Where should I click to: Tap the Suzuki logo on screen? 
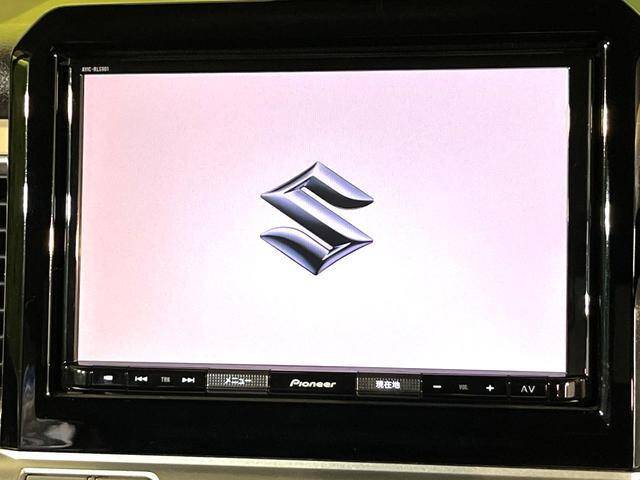317,218
